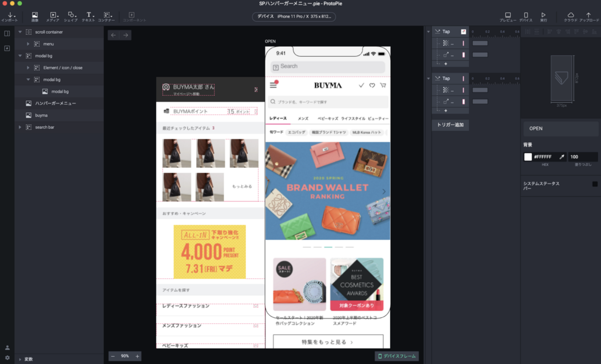This screenshot has height=364, width=601.
Task: Expand the 変数 variables panel
Action: pos(20,359)
